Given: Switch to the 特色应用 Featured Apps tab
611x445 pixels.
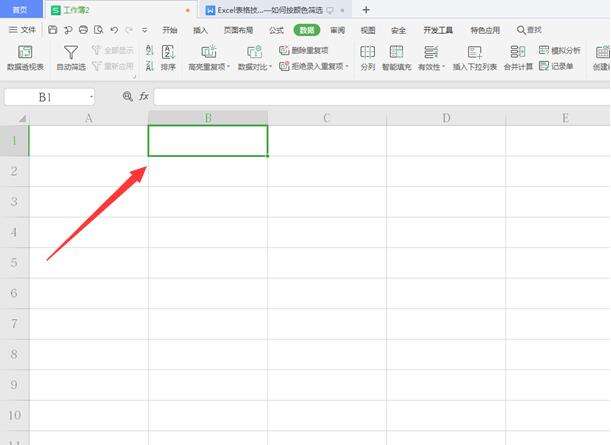Looking at the screenshot, I should (485, 30).
